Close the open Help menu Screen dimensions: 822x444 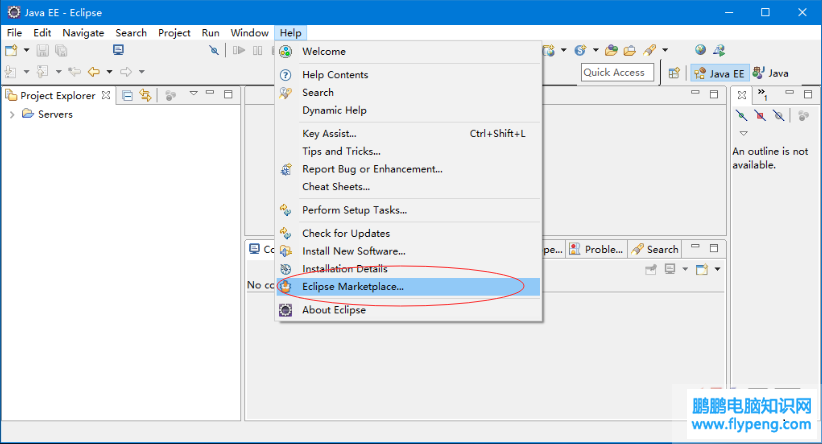tap(290, 33)
